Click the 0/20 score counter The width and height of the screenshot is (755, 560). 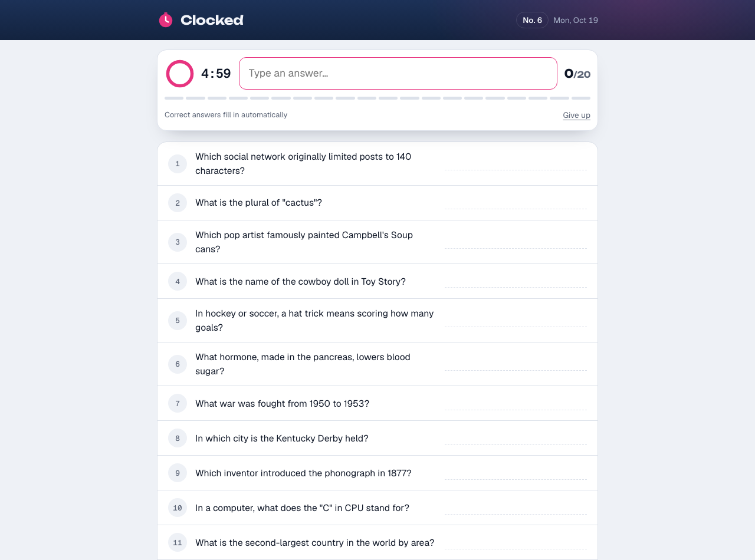click(577, 74)
